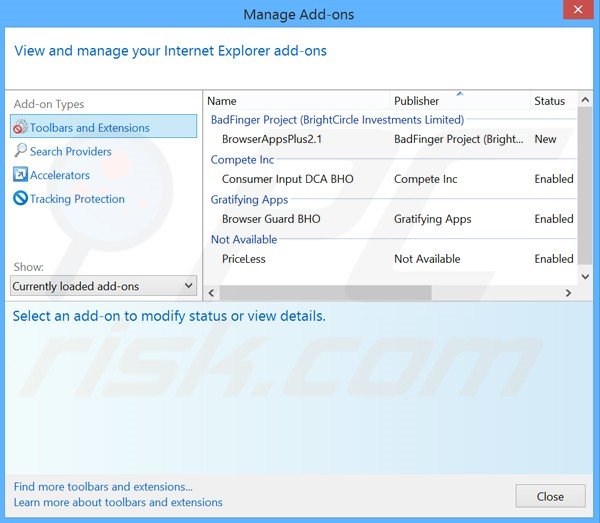The width and height of the screenshot is (600, 523).
Task: Sort list by Publisher column header
Action: click(x=416, y=101)
